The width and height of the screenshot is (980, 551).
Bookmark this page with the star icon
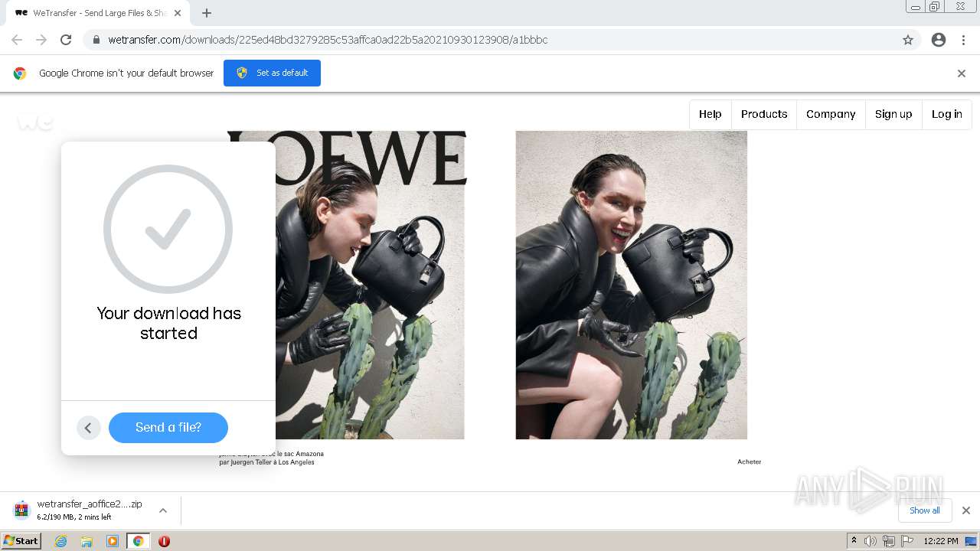(x=908, y=40)
